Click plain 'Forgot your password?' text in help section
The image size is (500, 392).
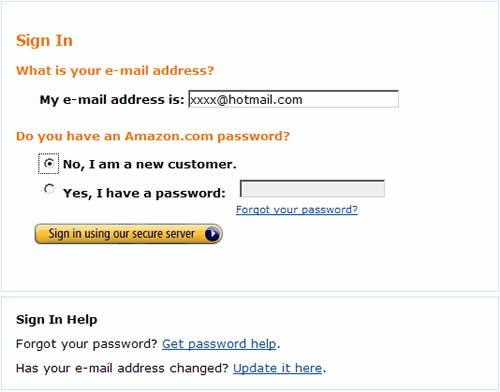87,344
